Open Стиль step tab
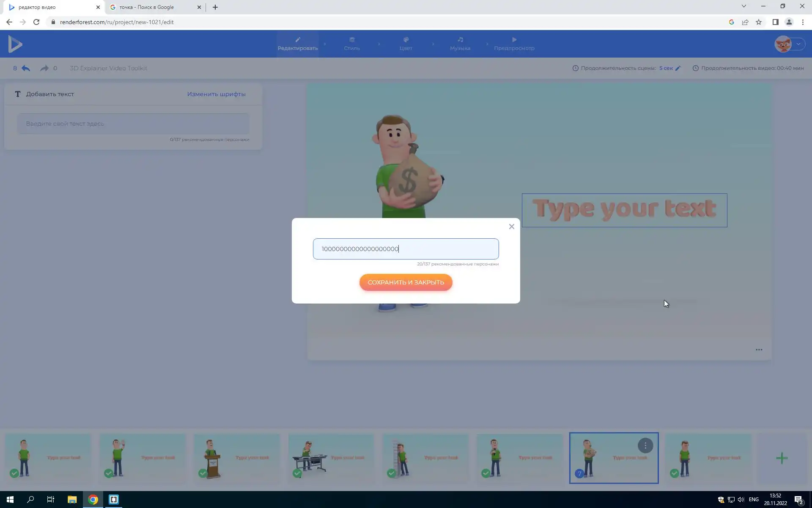 tap(351, 44)
